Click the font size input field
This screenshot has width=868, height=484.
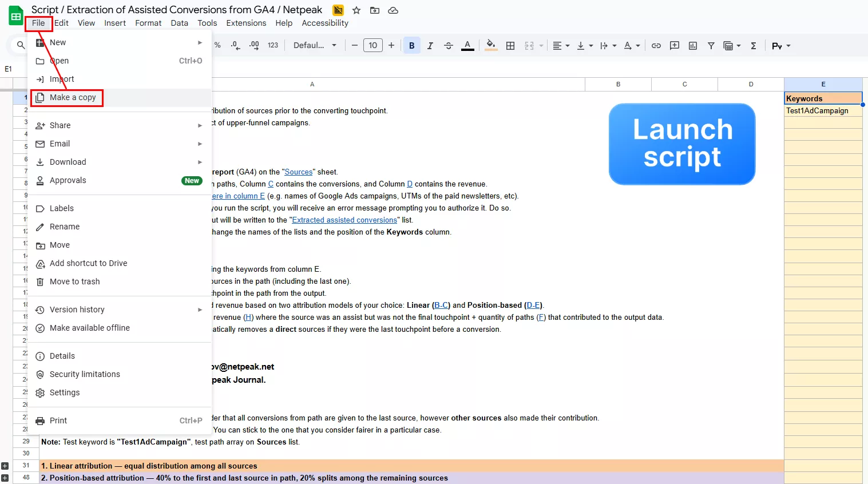point(372,46)
